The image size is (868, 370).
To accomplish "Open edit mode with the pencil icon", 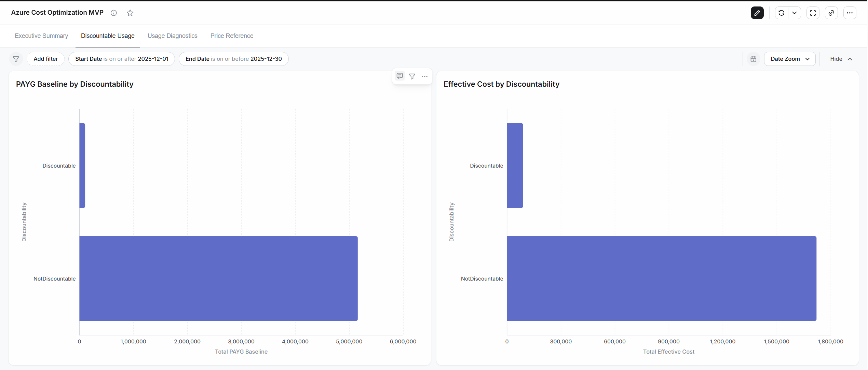I will click(757, 13).
